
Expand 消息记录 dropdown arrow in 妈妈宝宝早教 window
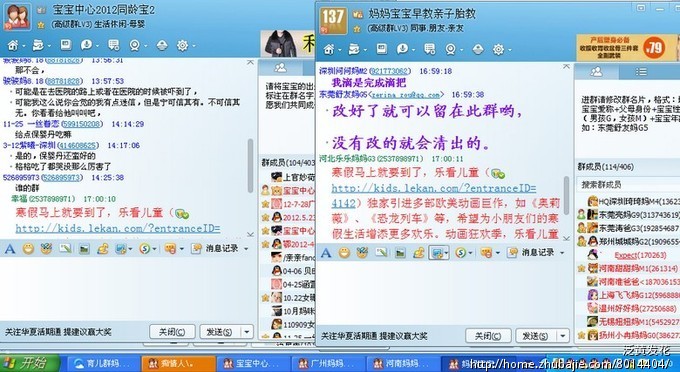pos(562,253)
